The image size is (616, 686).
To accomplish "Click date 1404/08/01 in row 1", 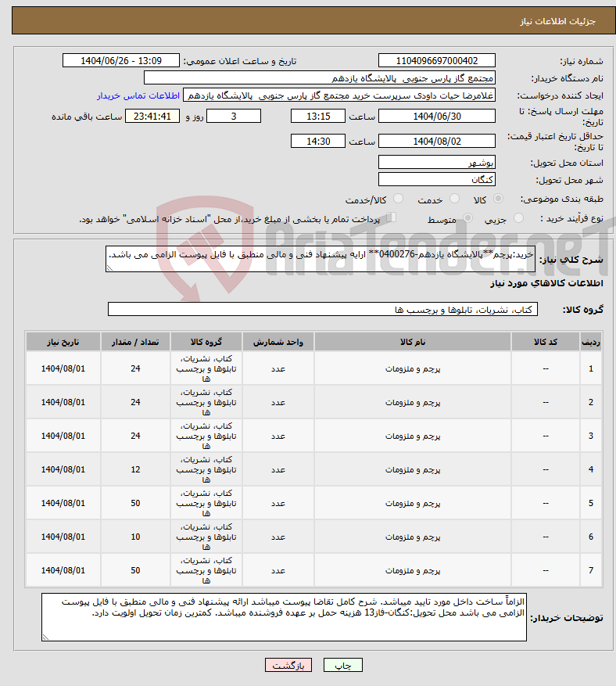I will 63,368.
